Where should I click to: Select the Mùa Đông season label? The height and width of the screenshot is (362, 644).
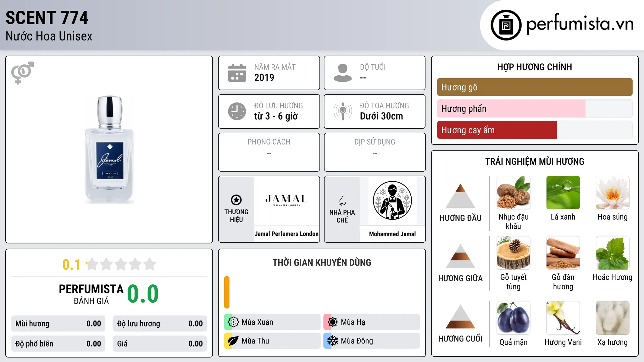coord(357,341)
